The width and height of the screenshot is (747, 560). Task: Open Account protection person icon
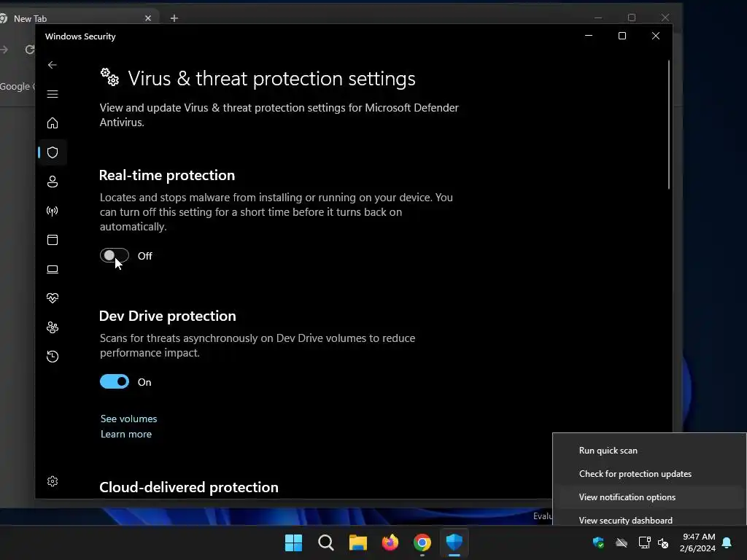point(53,182)
